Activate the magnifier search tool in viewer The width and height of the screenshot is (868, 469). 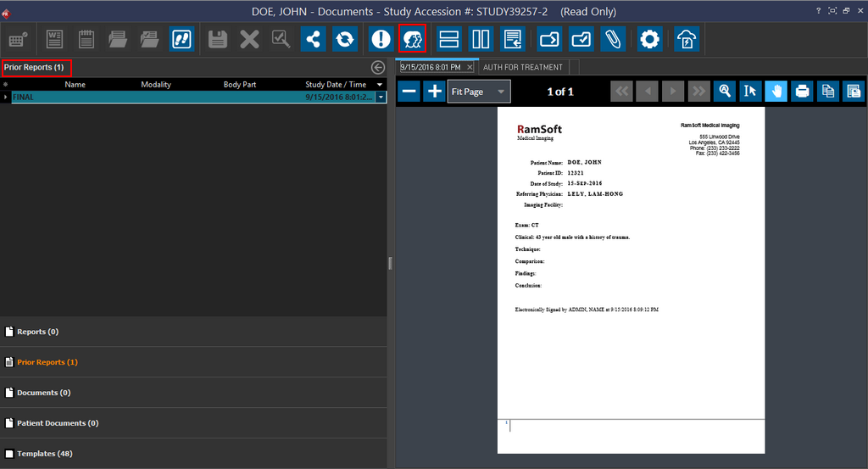coord(725,92)
